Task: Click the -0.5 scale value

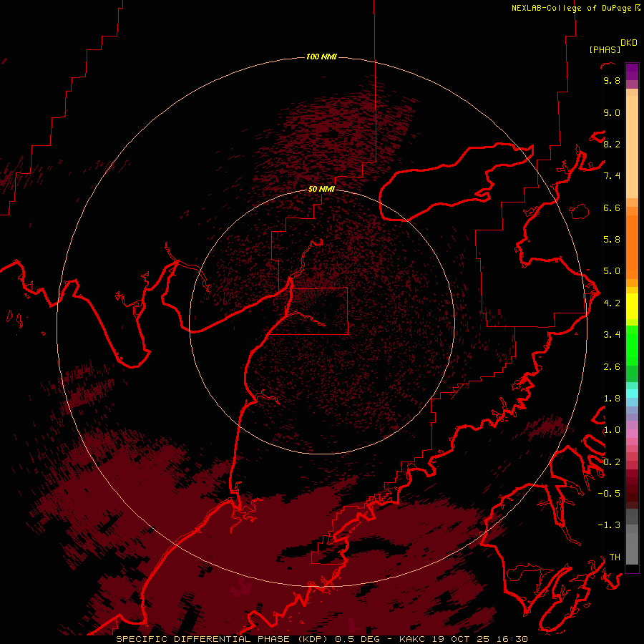Action: tap(609, 494)
